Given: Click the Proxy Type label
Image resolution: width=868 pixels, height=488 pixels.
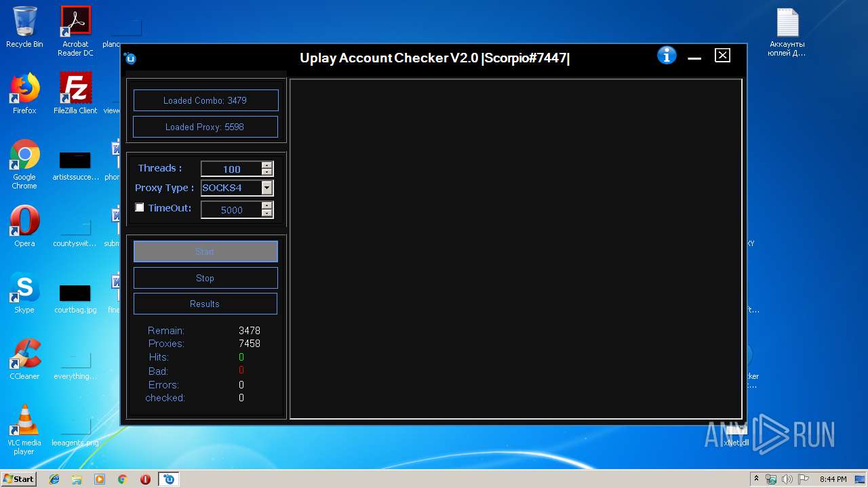Looking at the screenshot, I should coord(165,188).
